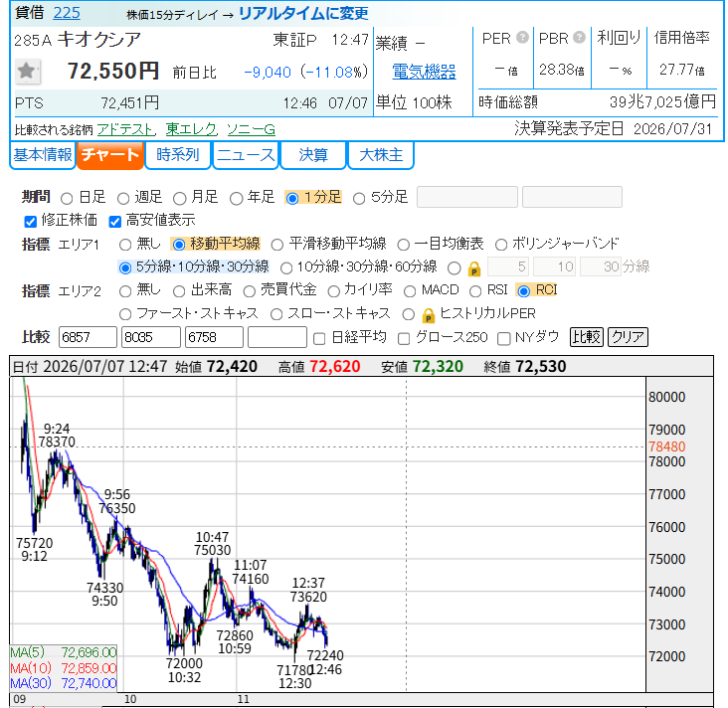The height and width of the screenshot is (708, 728).
Task: Select the 日足 period radio button
Action: [67, 199]
